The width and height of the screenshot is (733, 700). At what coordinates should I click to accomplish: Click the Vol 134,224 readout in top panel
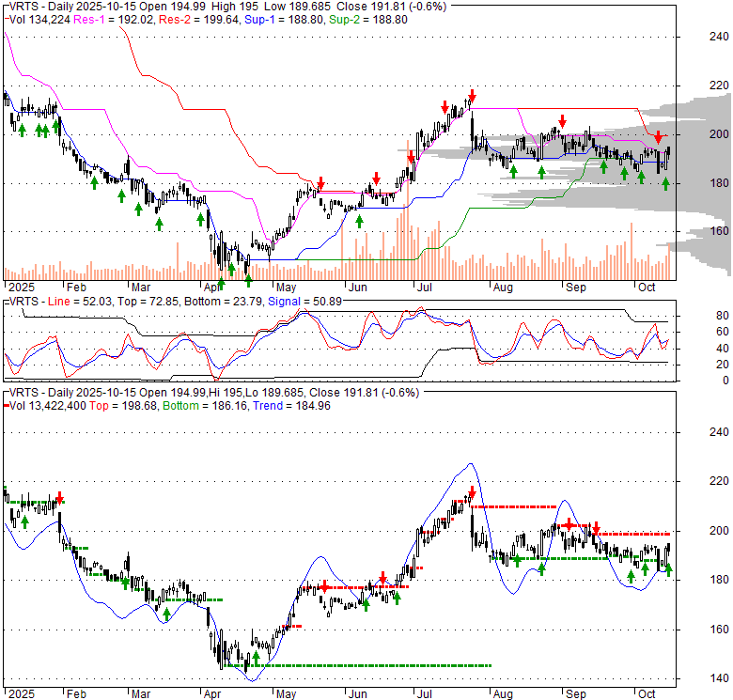pos(39,20)
